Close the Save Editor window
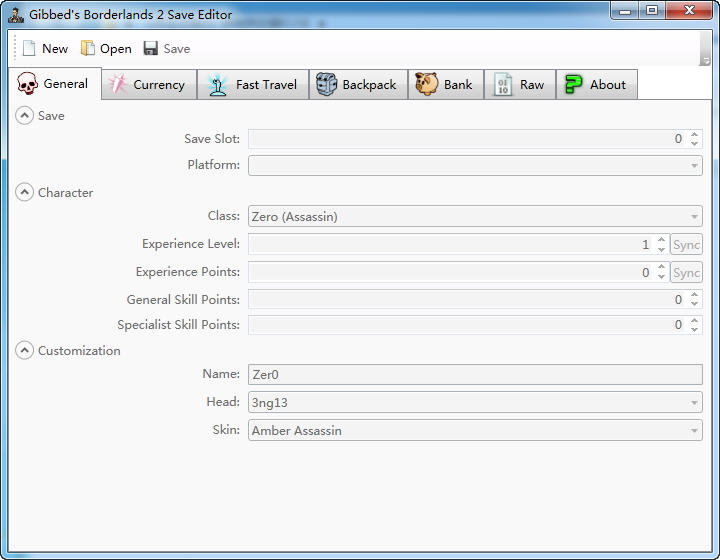 point(689,10)
